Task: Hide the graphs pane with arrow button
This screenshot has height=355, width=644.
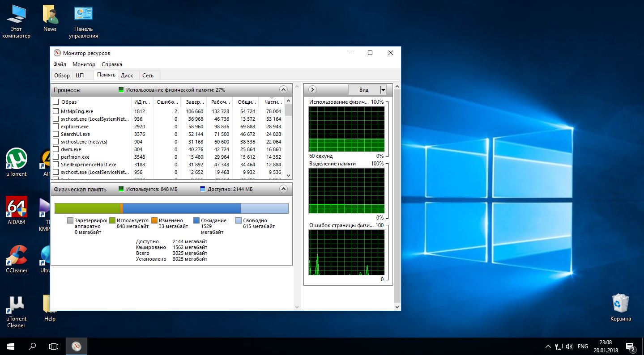Action: pyautogui.click(x=313, y=90)
